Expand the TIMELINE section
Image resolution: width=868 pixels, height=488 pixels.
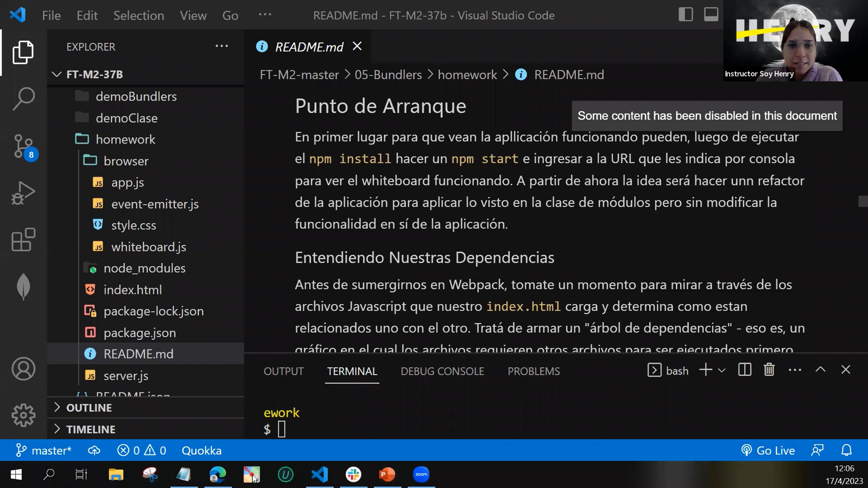[x=90, y=429]
